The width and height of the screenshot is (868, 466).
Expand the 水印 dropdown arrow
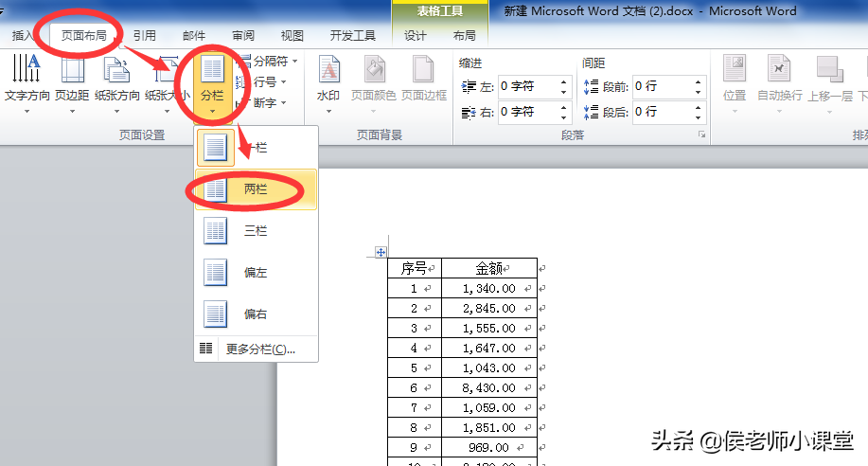(x=328, y=112)
